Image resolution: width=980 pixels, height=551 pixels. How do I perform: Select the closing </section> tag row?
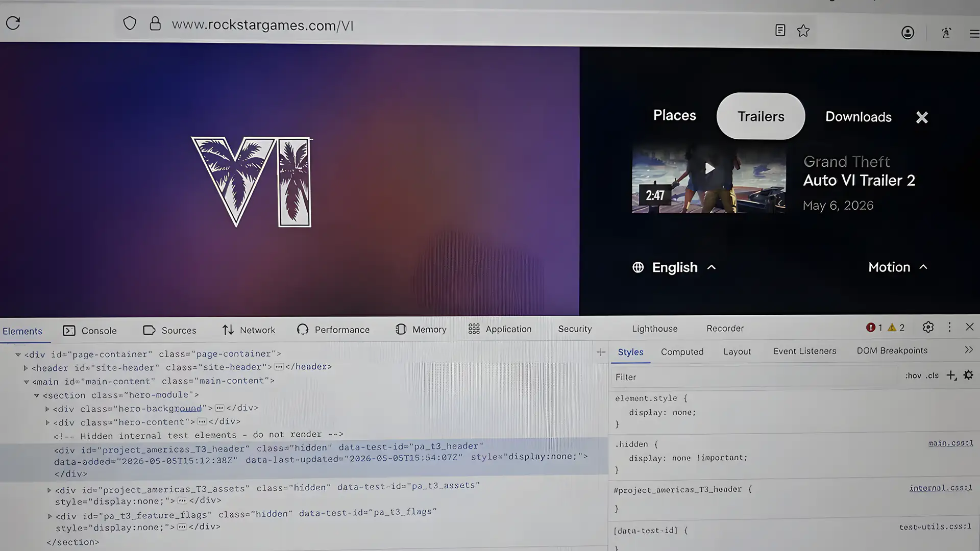click(72, 542)
